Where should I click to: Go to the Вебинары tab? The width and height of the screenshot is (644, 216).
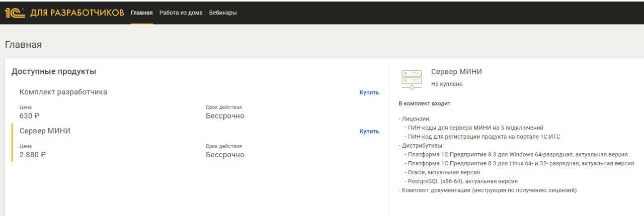pyautogui.click(x=223, y=13)
